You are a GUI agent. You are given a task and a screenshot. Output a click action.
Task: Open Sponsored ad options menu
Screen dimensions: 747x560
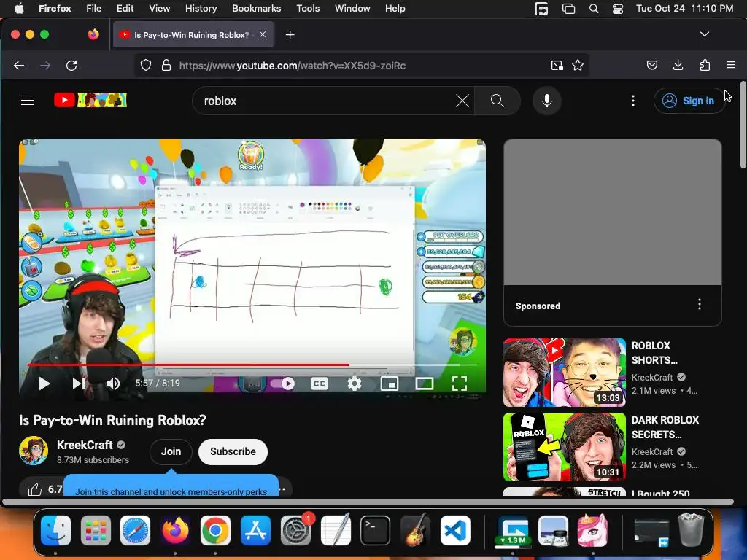coord(699,304)
